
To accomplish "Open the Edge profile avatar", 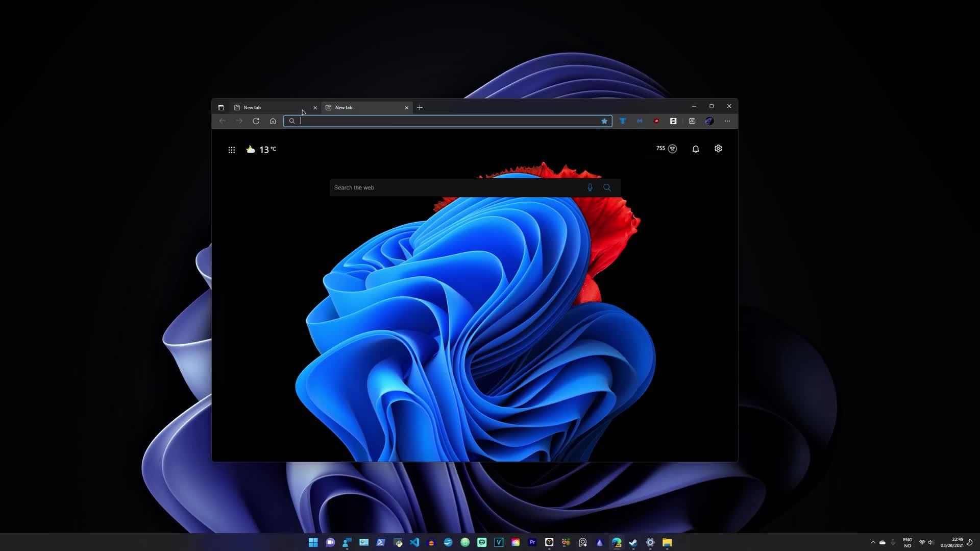I will [x=709, y=121].
